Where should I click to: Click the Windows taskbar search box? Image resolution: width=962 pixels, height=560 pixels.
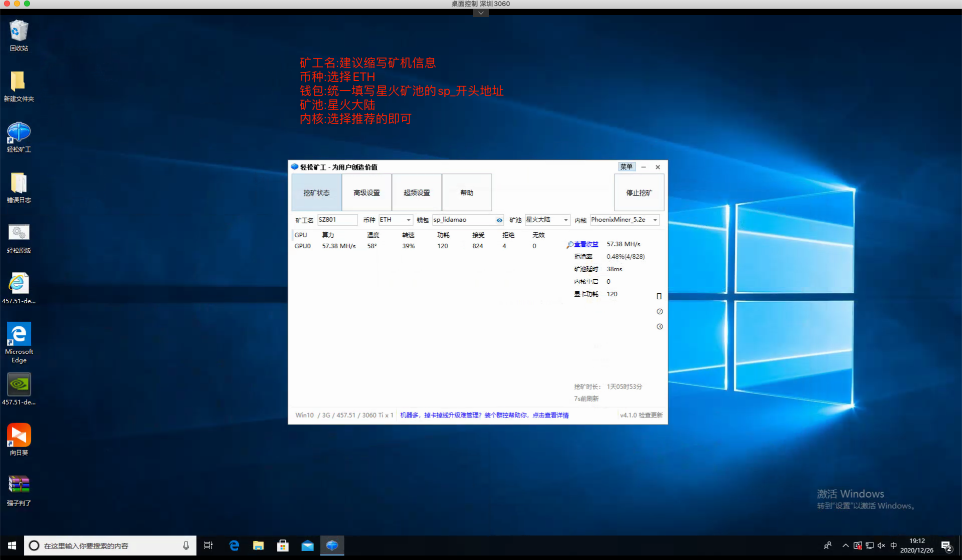tap(110, 546)
